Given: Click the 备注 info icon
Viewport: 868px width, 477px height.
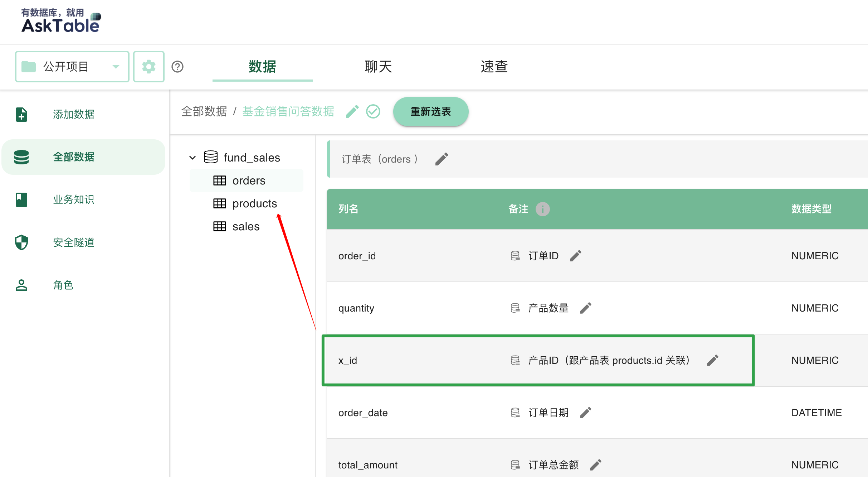Looking at the screenshot, I should [x=542, y=209].
